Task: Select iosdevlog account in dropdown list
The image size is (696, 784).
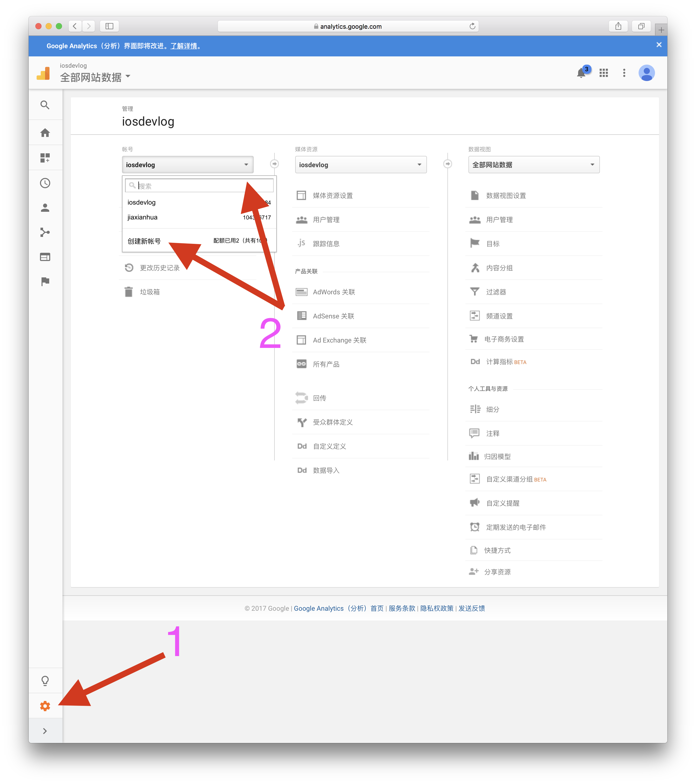Action: tap(199, 202)
